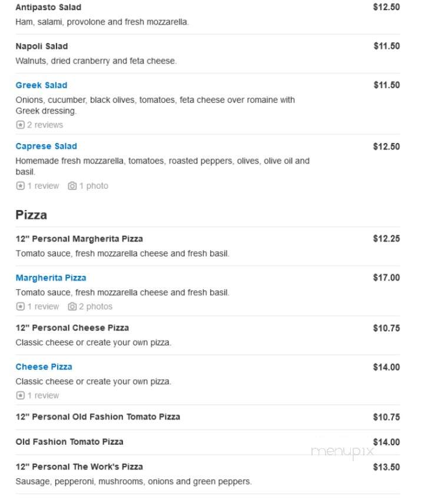Viewport: 448px width, 500px height.
Task: Click the menupix watermark logo
Action: click(x=343, y=452)
